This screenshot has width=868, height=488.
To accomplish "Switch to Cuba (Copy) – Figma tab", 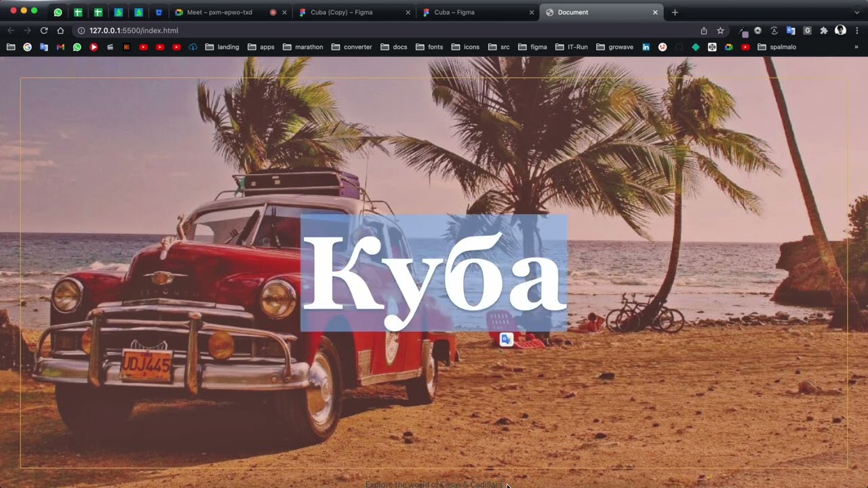I will coord(354,12).
